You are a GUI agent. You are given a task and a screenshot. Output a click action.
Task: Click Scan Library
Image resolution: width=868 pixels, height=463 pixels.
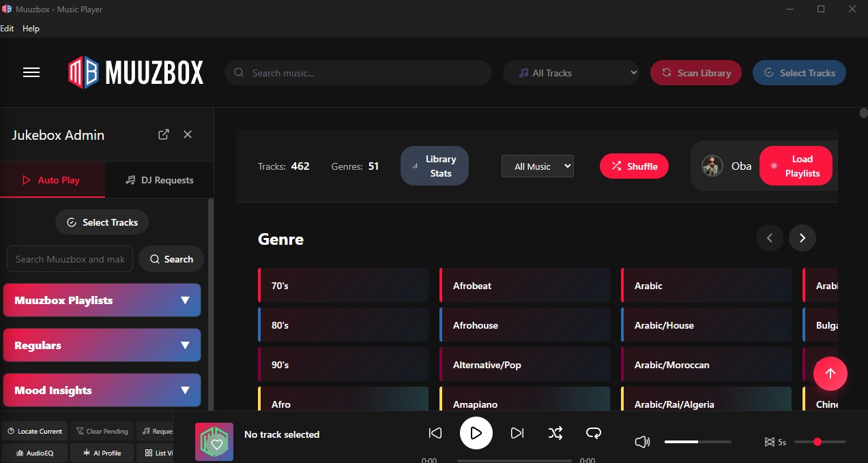tap(696, 73)
